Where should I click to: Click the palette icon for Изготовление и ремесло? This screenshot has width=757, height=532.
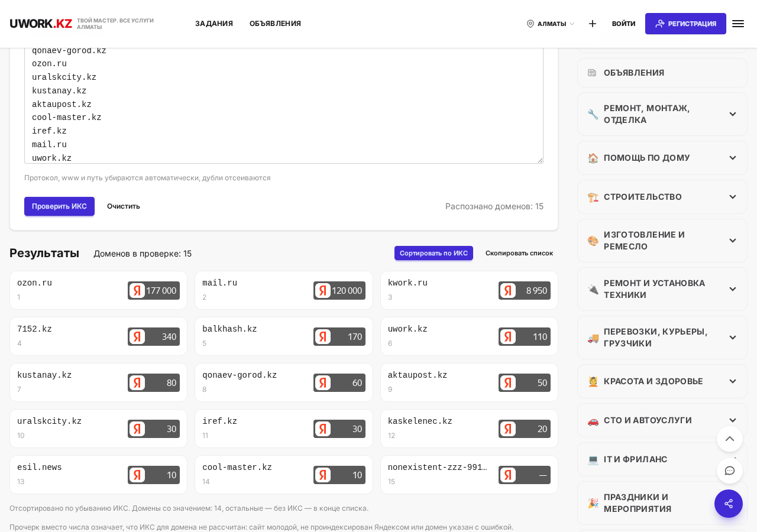tap(593, 241)
